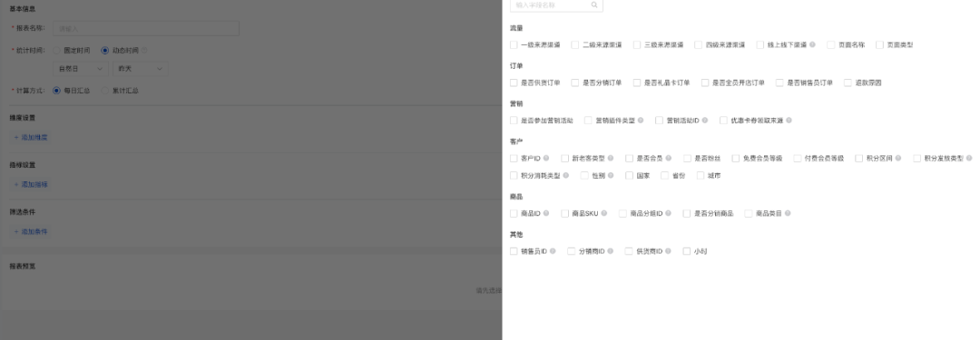Click the 输入字段名称 search field
This screenshot has height=340, width=980.
(556, 5)
